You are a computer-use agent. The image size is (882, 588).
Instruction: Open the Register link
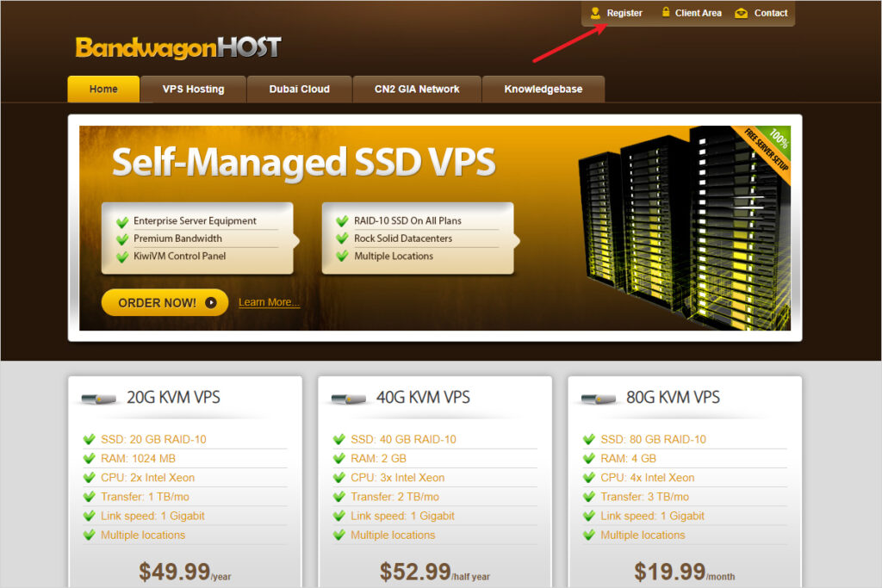[624, 13]
